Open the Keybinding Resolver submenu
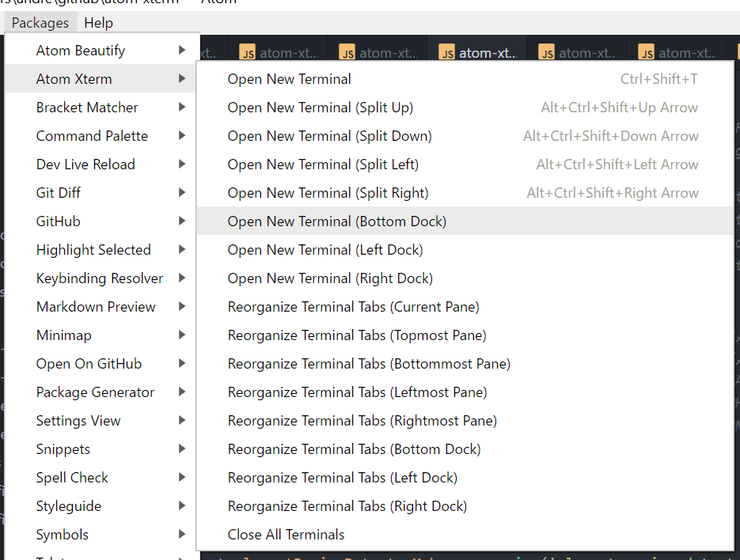The width and height of the screenshot is (740, 560). coord(100,278)
